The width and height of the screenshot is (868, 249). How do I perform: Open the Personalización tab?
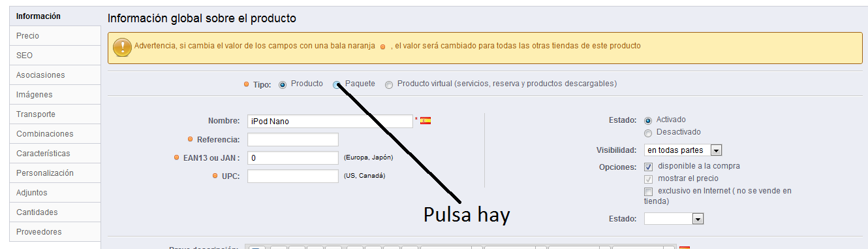pyautogui.click(x=55, y=173)
